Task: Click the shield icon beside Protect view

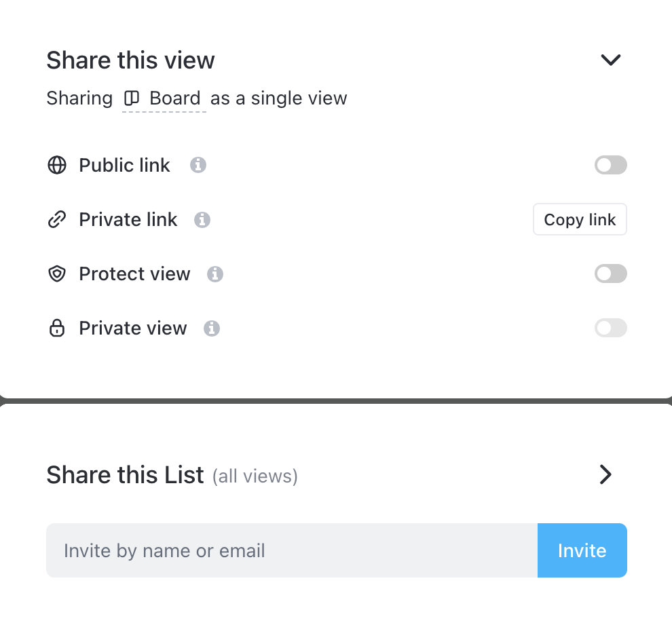Action: tap(57, 274)
